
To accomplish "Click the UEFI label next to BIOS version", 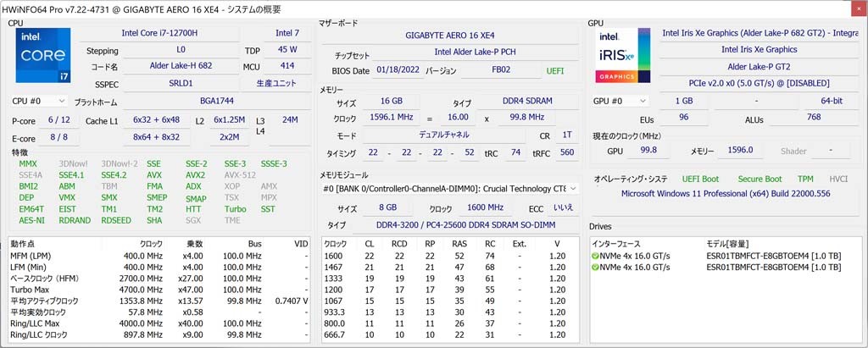I will point(555,71).
